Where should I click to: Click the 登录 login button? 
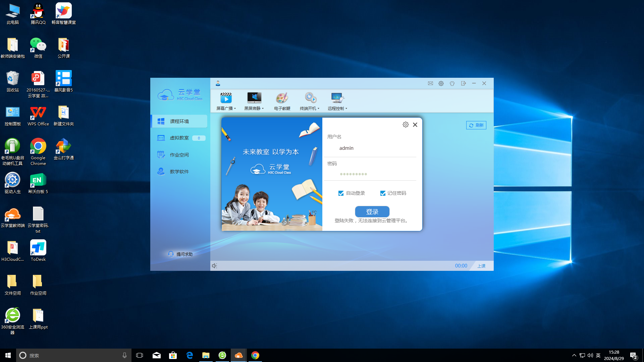tap(372, 212)
